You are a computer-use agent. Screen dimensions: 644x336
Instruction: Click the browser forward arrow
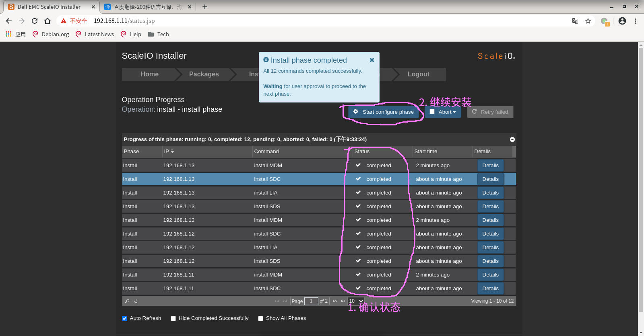tap(22, 21)
